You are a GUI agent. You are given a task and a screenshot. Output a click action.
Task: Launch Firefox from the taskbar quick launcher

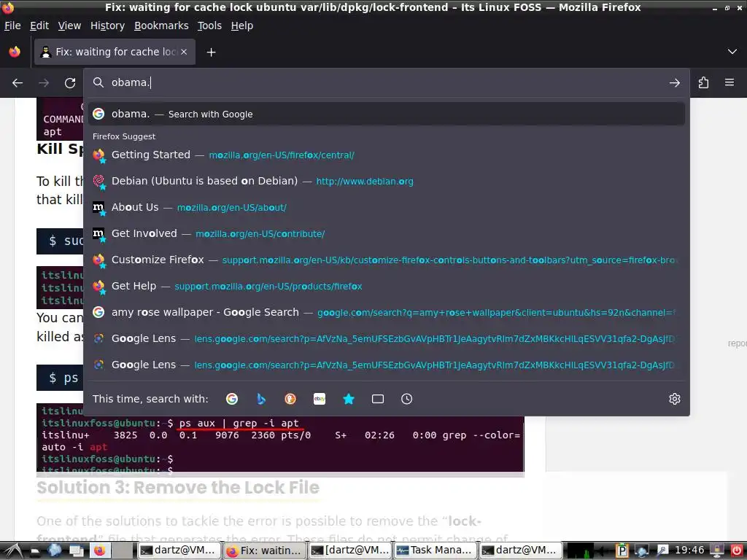99,551
